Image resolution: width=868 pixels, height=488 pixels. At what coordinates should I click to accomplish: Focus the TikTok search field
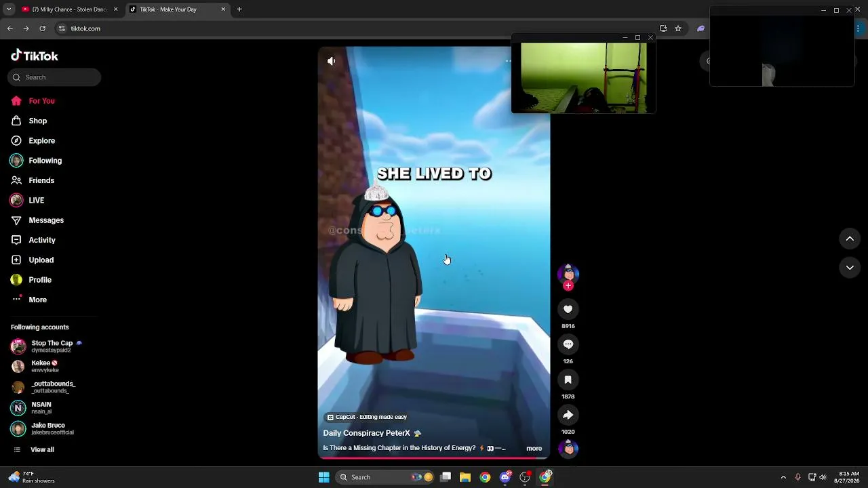click(54, 77)
